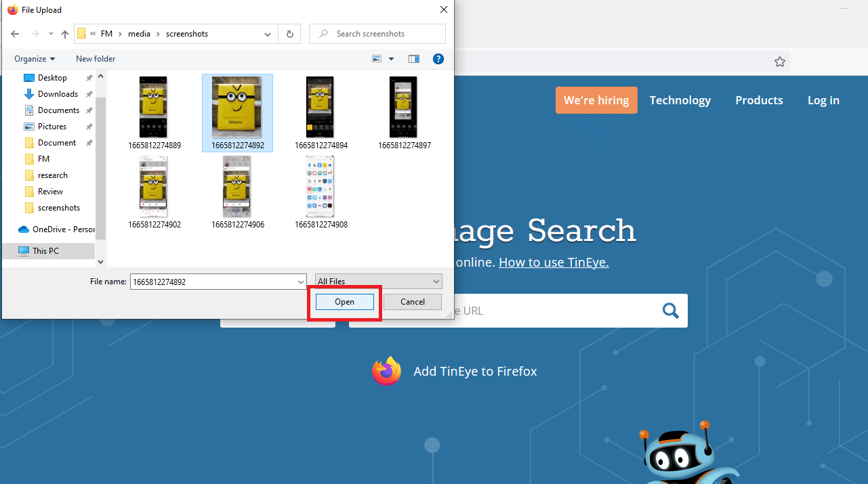The image size is (868, 484).
Task: Click the change view layout icon
Action: click(377, 59)
